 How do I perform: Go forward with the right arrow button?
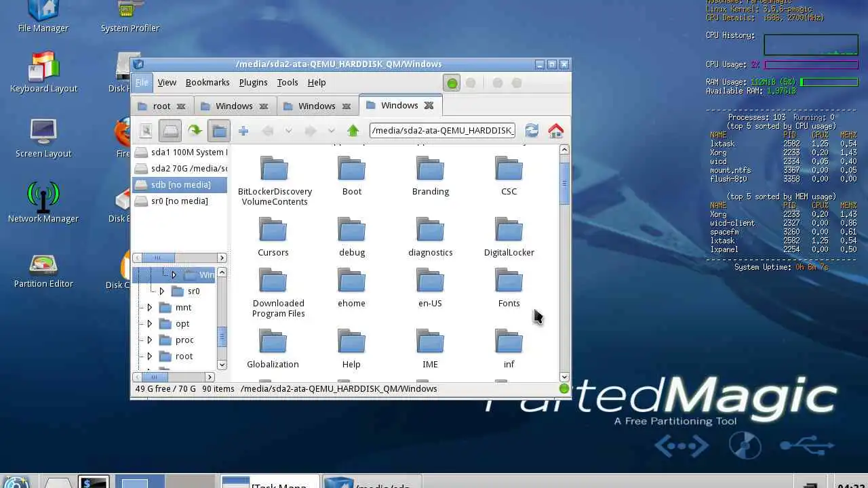pyautogui.click(x=310, y=131)
